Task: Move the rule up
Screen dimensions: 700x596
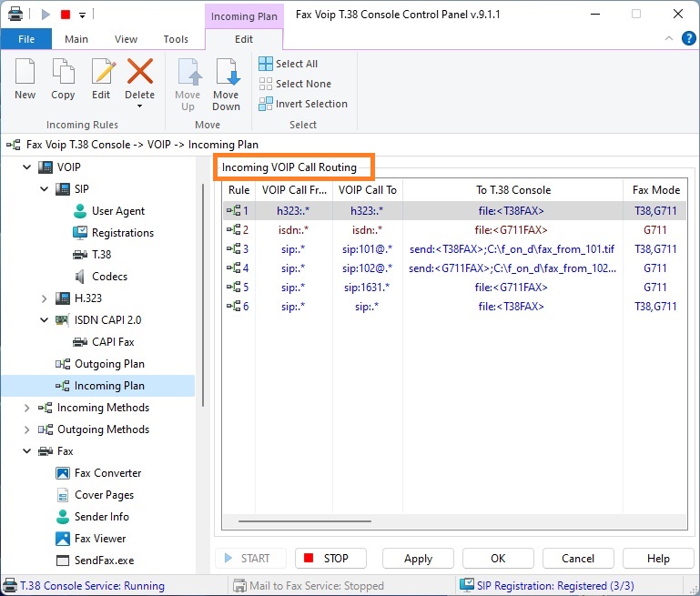Action: (x=188, y=86)
